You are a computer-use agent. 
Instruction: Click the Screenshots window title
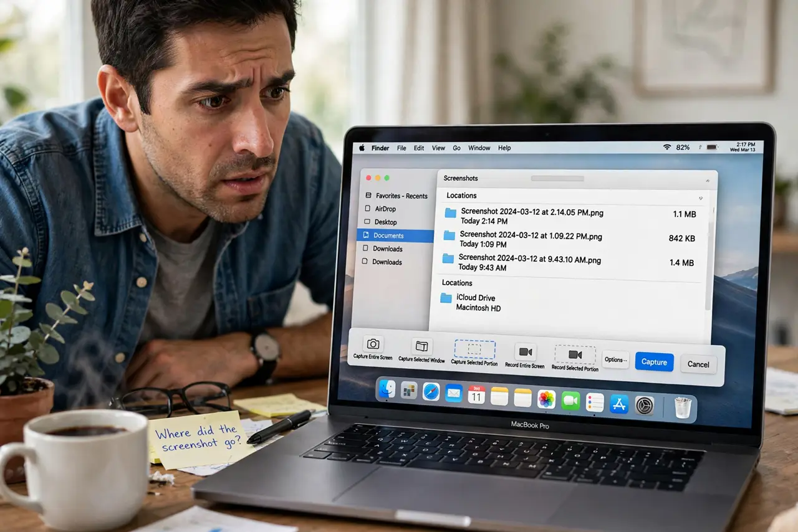coord(461,178)
